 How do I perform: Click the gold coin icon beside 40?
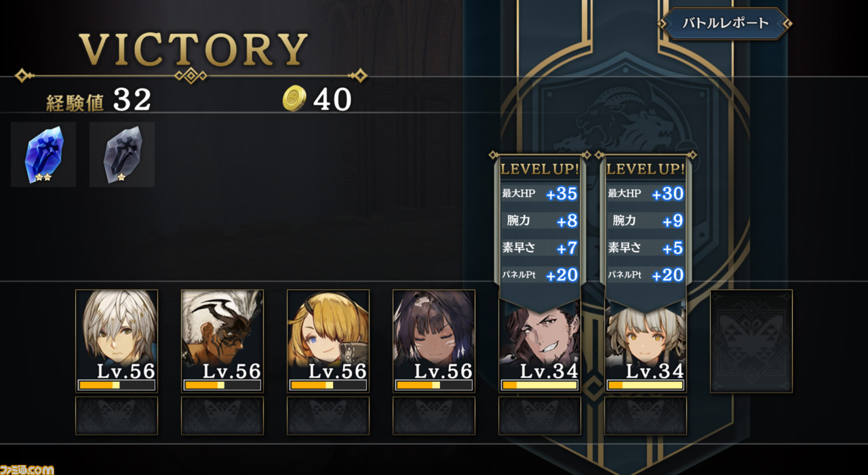[294, 100]
